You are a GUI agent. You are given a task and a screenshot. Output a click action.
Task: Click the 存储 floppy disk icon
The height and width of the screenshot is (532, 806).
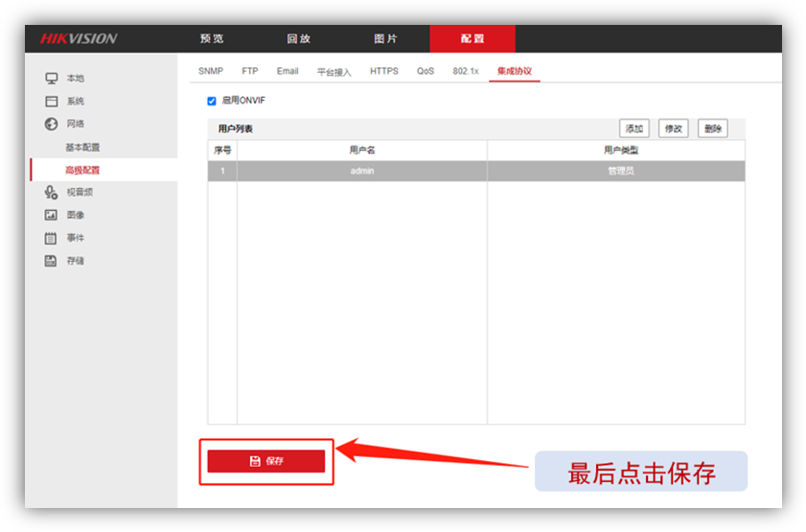pos(51,261)
